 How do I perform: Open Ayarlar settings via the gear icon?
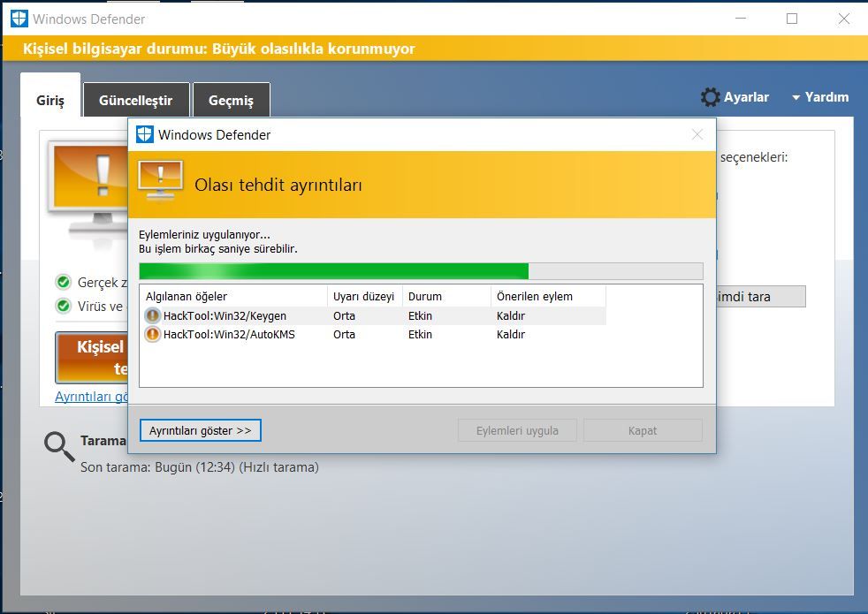[x=711, y=97]
